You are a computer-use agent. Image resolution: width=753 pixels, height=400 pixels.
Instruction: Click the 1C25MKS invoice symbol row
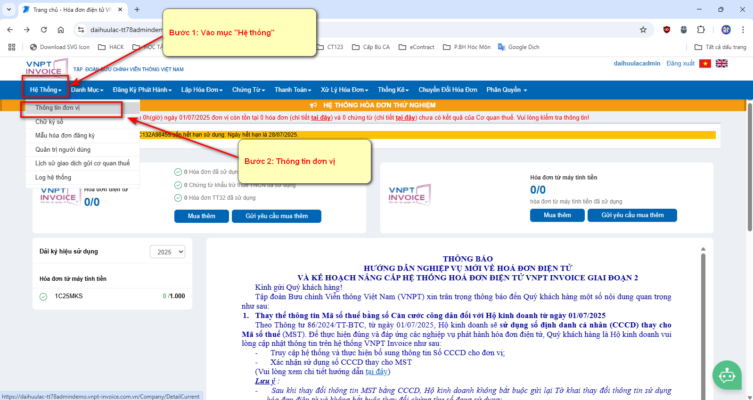pos(112,296)
